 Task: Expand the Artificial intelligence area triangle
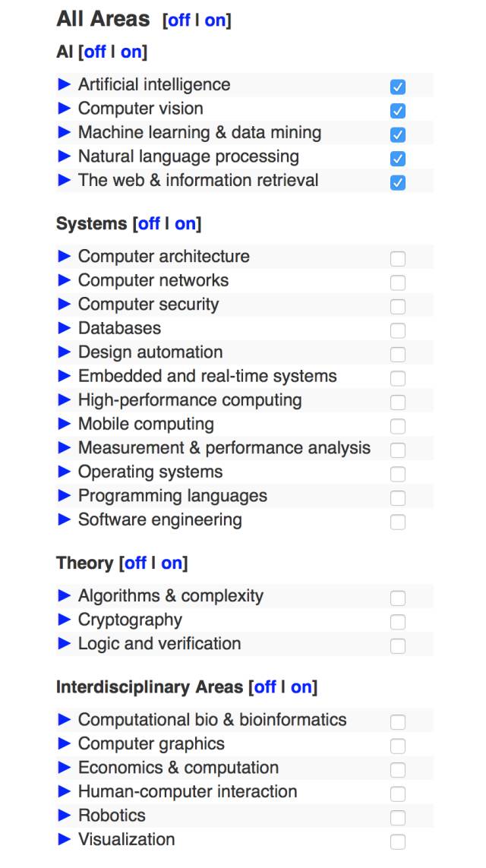point(65,84)
